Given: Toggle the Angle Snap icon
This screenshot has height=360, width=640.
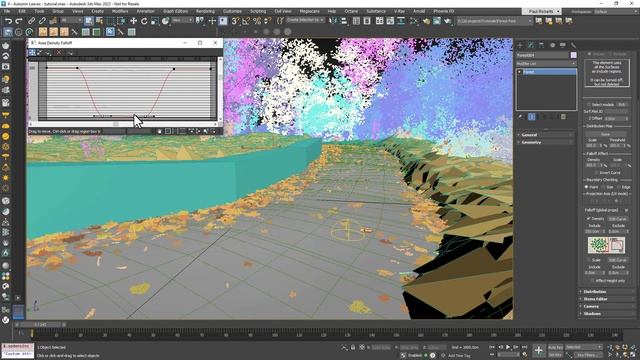Looking at the screenshot, I should [246, 20].
